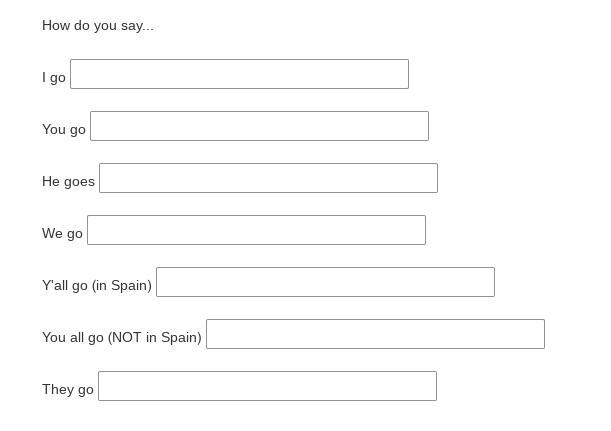Click the "How do you say..." heading text
Screen dimensions: 611x431
[98, 25]
